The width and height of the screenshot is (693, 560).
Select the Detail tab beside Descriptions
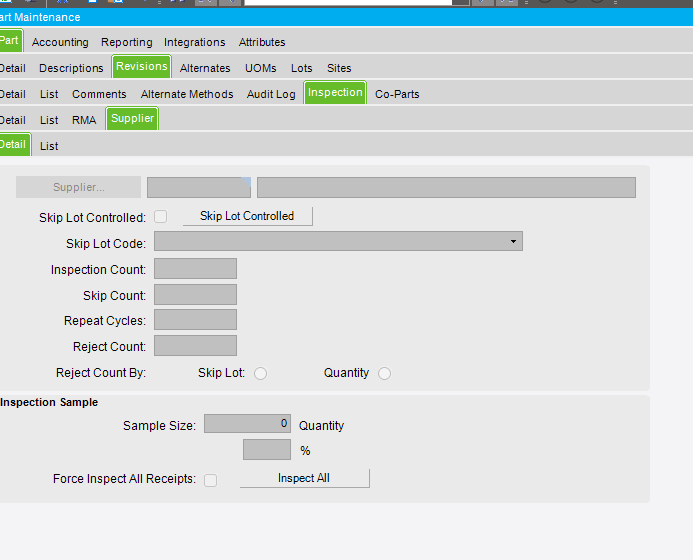(12, 69)
